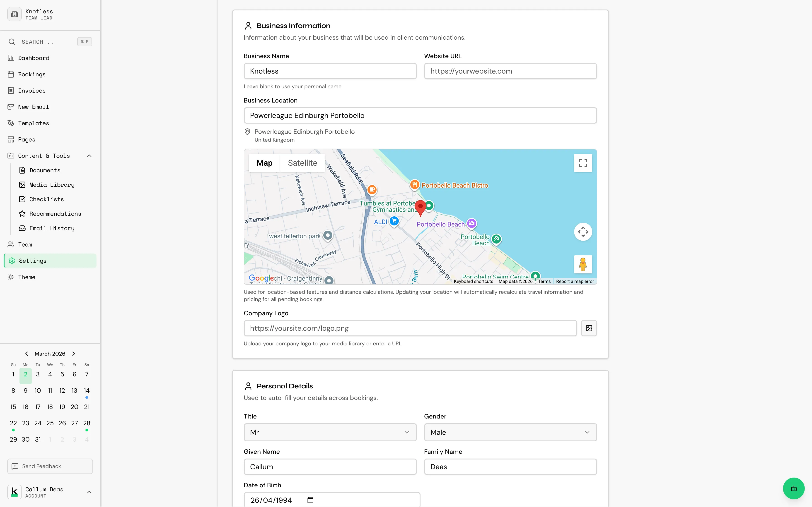
Task: Advance the calendar to April 2026
Action: click(73, 353)
